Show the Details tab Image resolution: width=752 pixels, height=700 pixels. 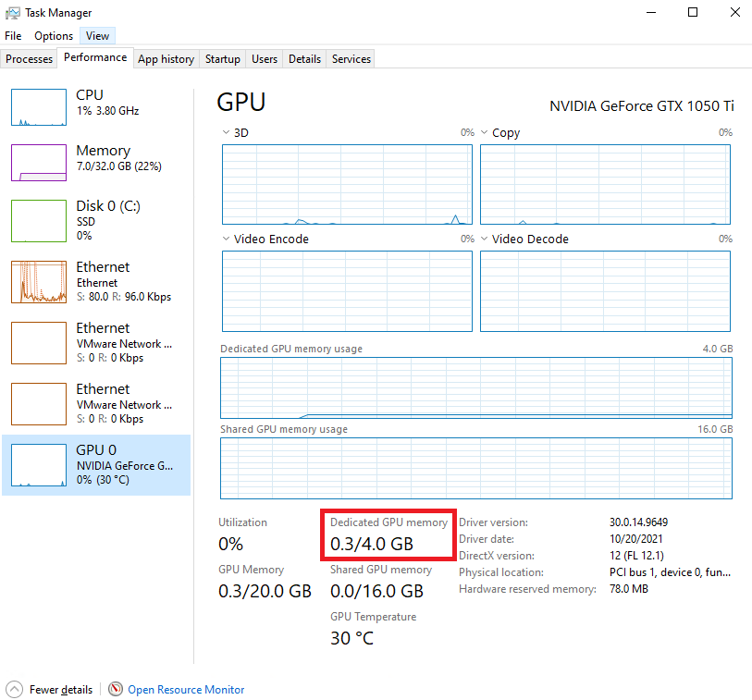click(x=304, y=59)
